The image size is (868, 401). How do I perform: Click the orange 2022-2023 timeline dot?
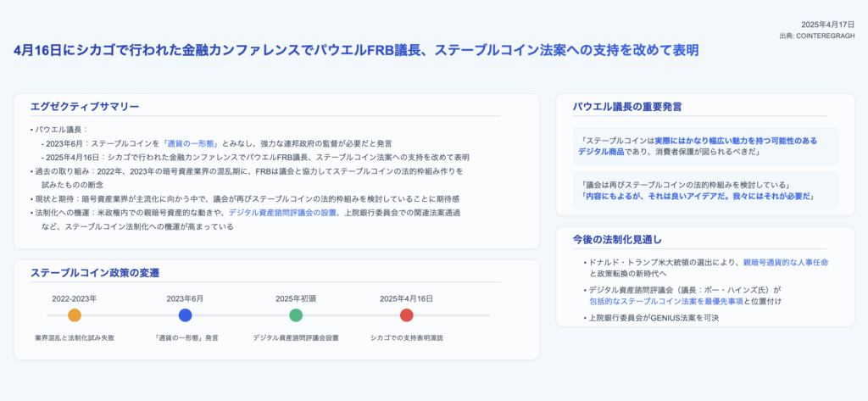pyautogui.click(x=75, y=315)
